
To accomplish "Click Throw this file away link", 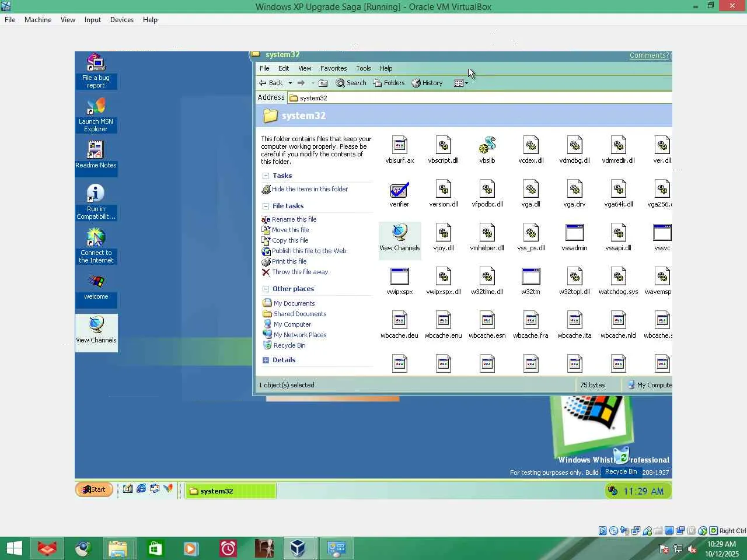I will [300, 272].
